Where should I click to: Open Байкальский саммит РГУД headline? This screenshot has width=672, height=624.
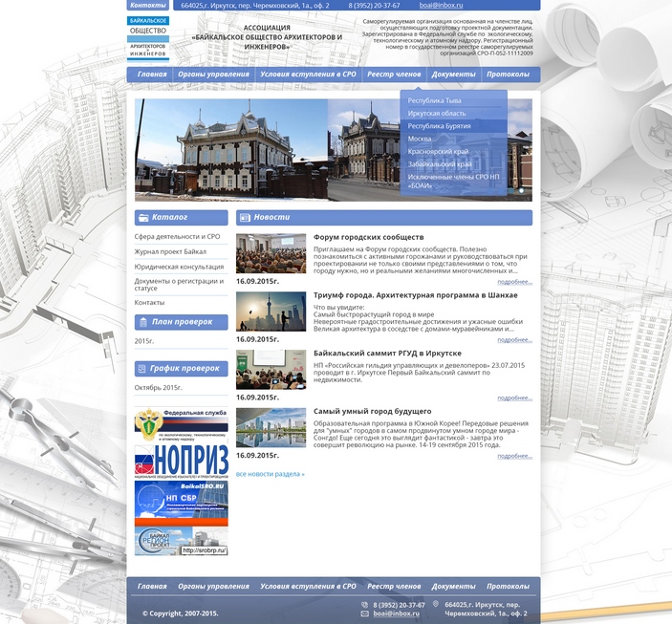(387, 354)
